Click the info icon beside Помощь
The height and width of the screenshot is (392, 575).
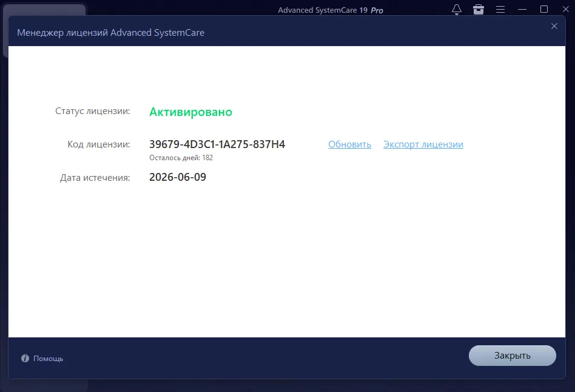point(24,358)
